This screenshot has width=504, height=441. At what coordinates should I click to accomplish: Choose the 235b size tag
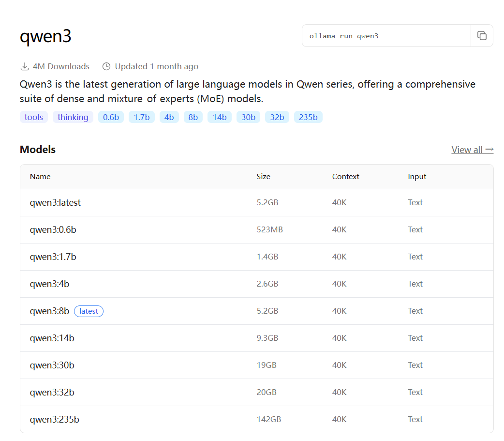coord(308,117)
